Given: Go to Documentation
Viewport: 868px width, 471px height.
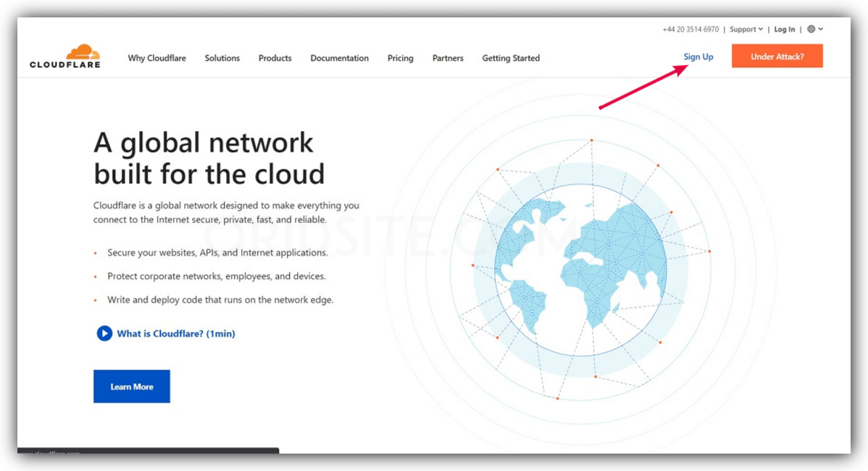Looking at the screenshot, I should click(339, 58).
